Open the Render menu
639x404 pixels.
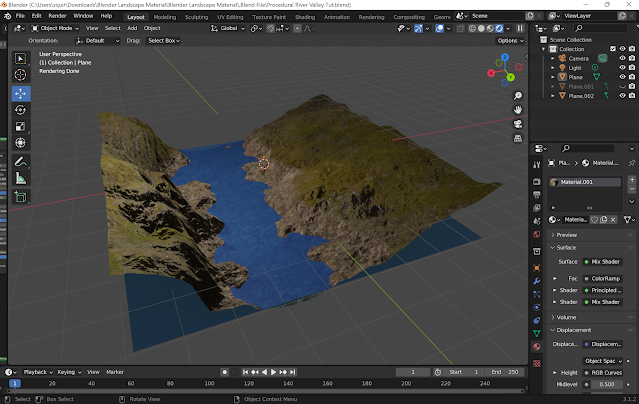(x=58, y=17)
